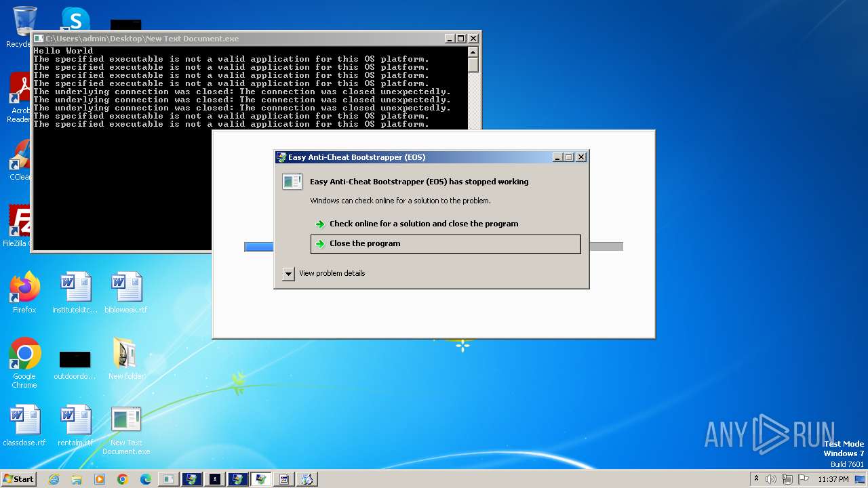Close the New Text Document.exe console window
868x488 pixels.
tap(473, 39)
